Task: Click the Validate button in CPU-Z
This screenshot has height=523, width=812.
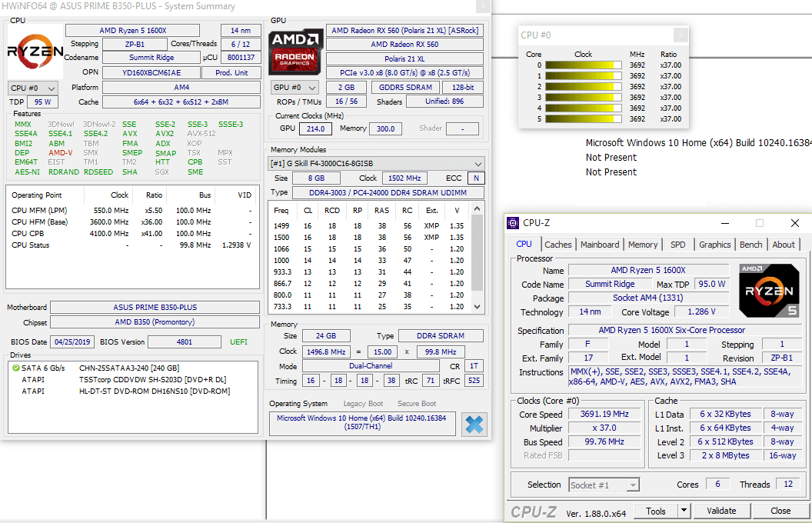Action: [x=721, y=511]
